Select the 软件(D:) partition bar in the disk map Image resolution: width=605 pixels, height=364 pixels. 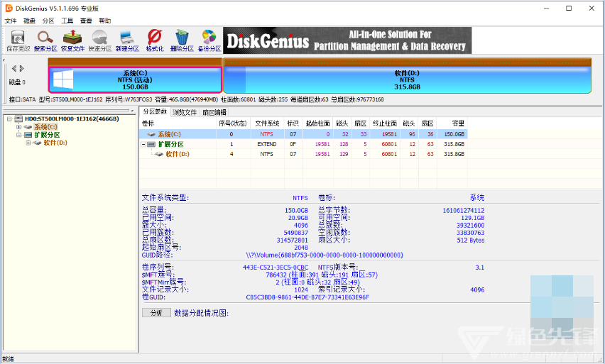point(407,79)
